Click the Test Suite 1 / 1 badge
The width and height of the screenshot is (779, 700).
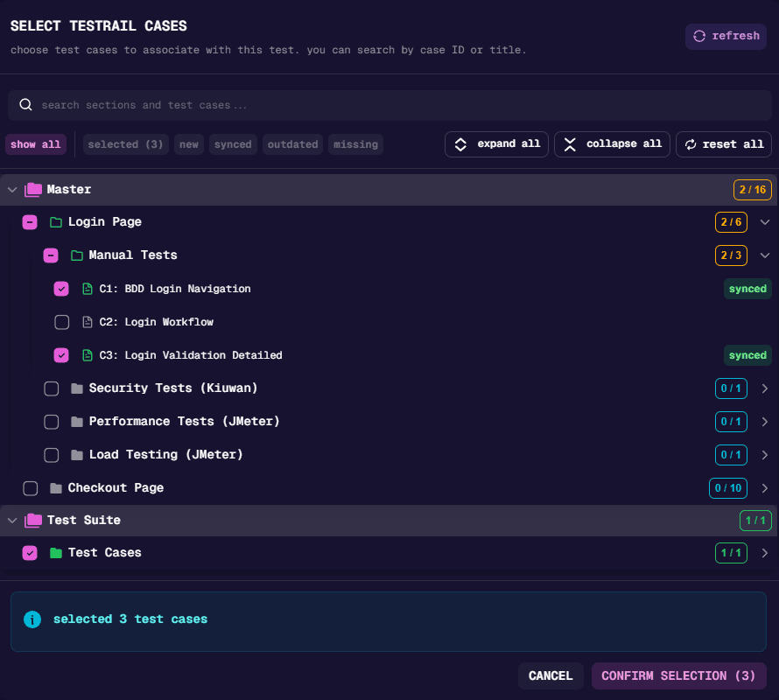[x=755, y=521]
